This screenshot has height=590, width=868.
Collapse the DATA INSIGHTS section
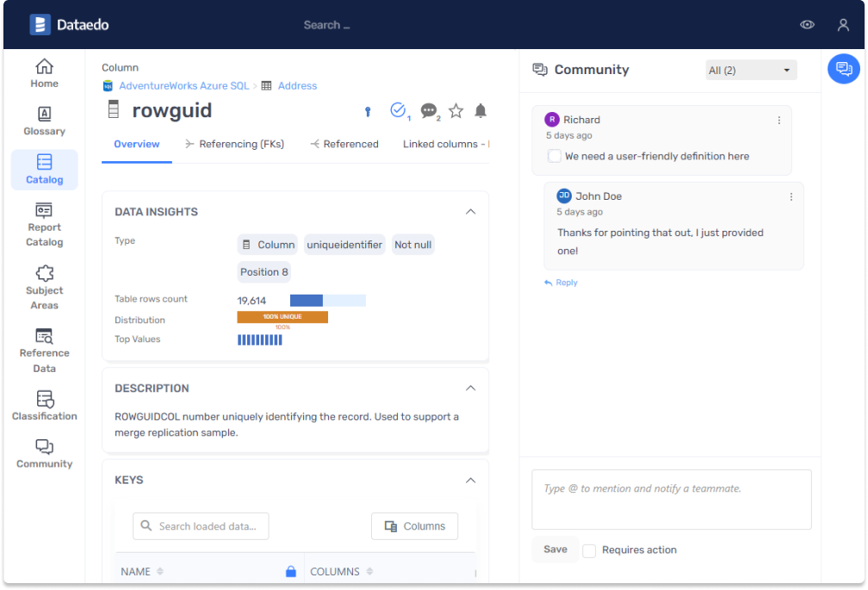point(470,211)
